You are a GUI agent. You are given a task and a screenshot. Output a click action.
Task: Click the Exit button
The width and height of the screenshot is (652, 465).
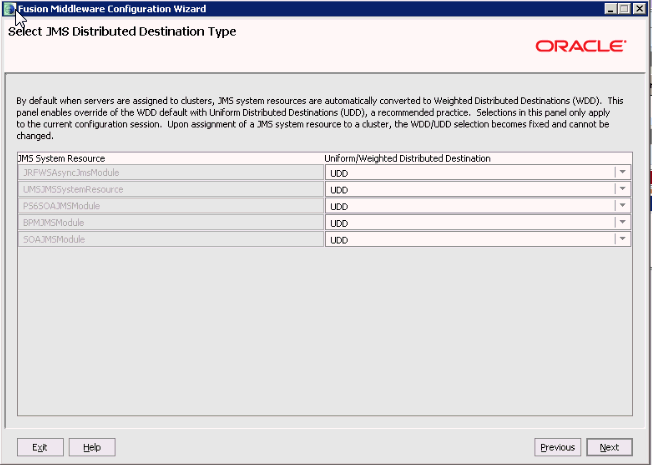(41, 447)
